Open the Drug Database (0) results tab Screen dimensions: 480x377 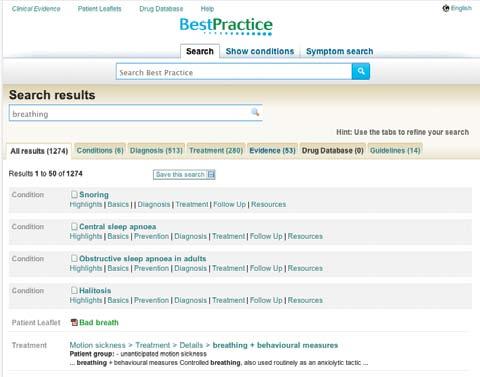[332, 150]
